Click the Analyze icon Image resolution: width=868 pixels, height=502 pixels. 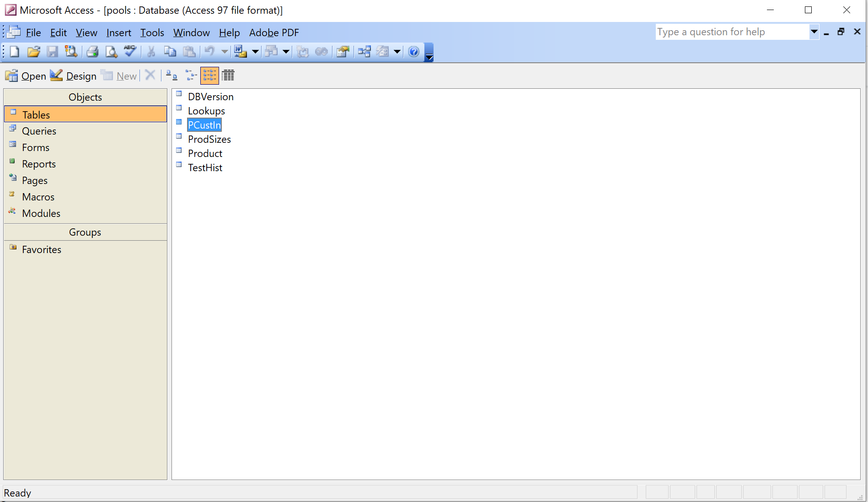click(x=271, y=52)
